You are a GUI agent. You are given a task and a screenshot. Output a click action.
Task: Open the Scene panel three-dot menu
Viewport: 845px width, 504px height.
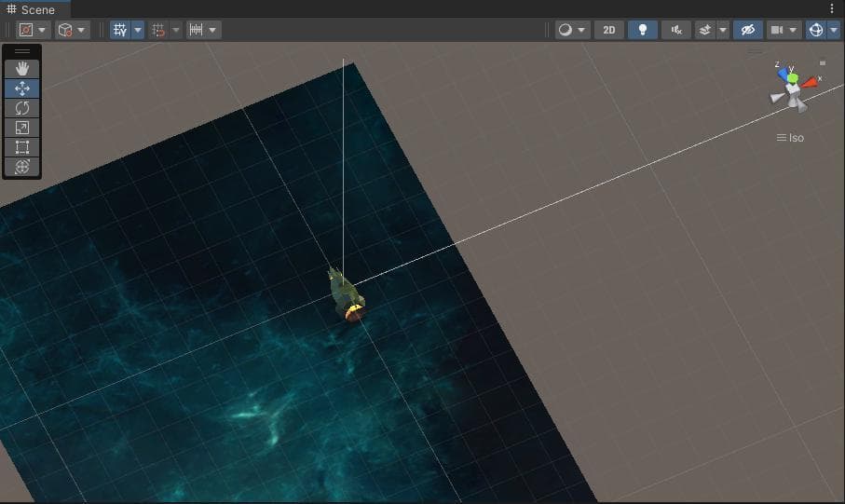[x=832, y=8]
